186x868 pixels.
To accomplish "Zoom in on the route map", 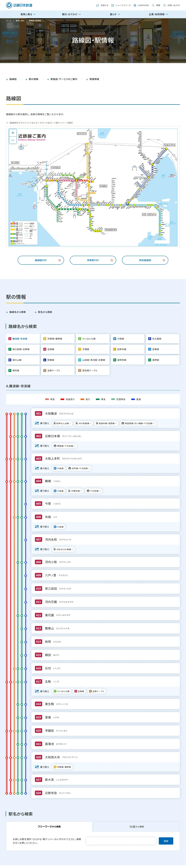I will 13,133.
